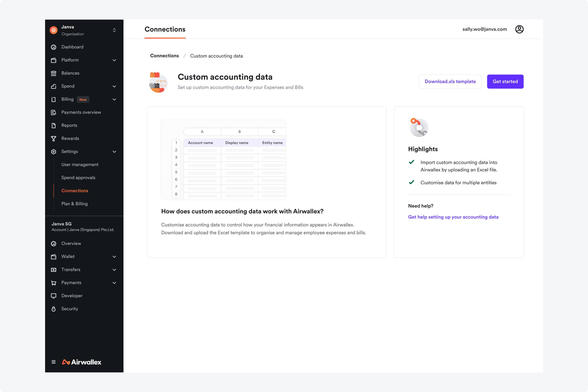Click the user profile avatar icon
Screen dimensions: 588x392
tap(519, 29)
